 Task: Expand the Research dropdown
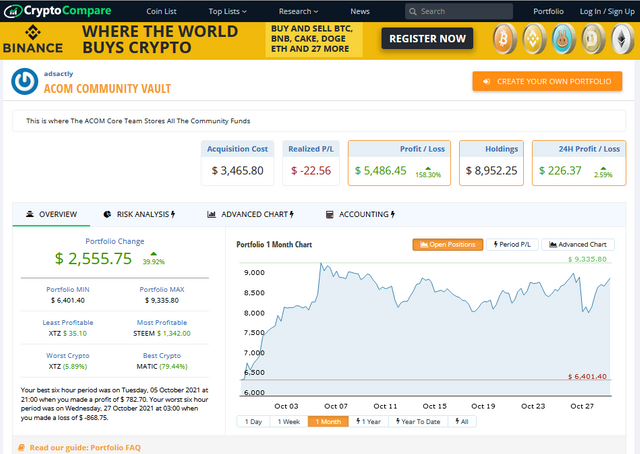tap(298, 11)
